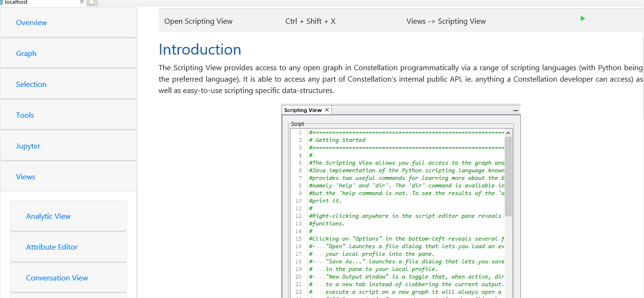Collapse the Views section in the sidebar
The image size is (644, 298).
coord(26,177)
